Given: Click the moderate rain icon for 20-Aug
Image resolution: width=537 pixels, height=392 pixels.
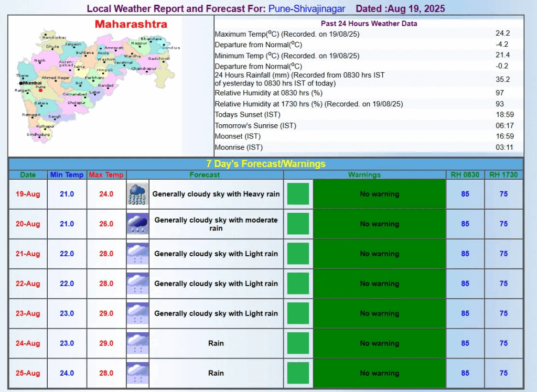Looking at the screenshot, I should (x=138, y=224).
